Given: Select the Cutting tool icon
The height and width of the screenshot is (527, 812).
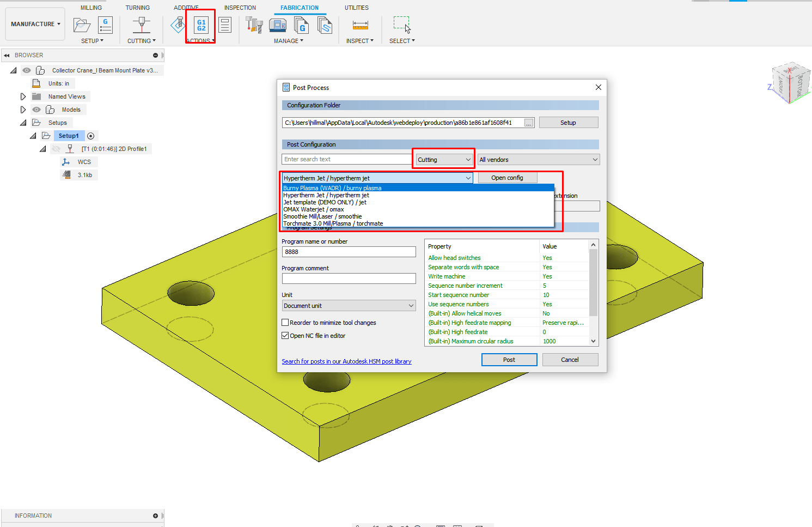Looking at the screenshot, I should pos(141,25).
